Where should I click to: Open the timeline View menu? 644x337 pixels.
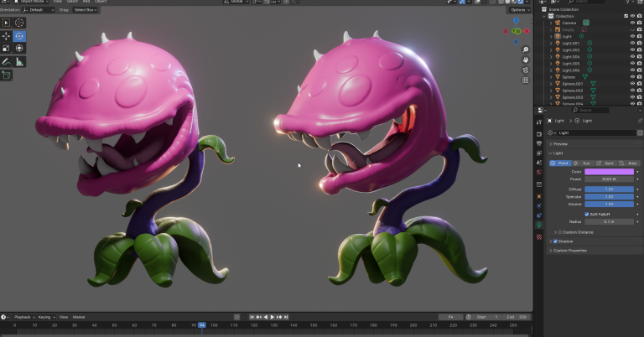[64, 317]
